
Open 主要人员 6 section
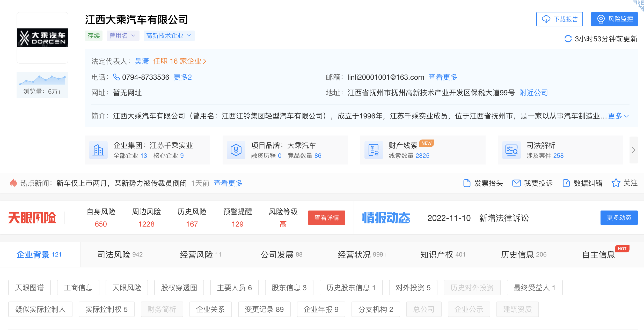(235, 288)
